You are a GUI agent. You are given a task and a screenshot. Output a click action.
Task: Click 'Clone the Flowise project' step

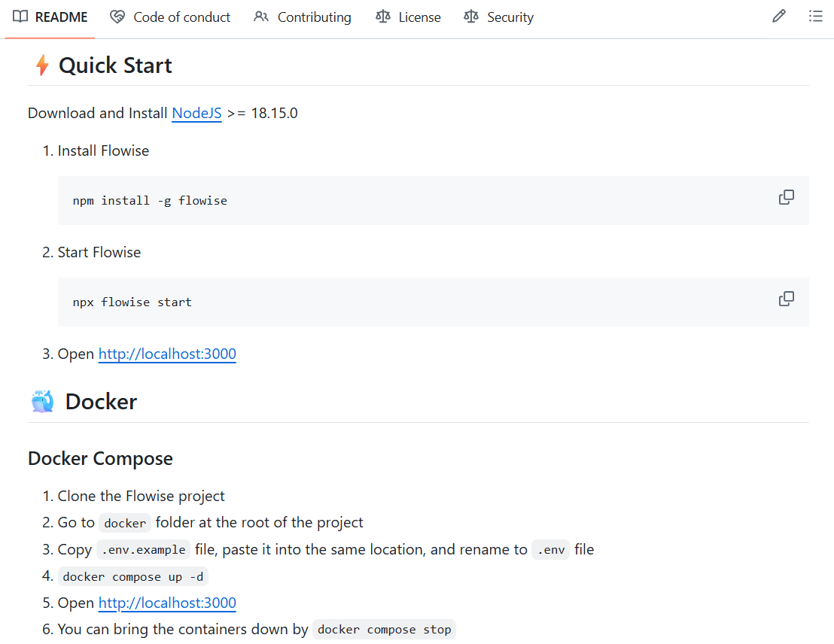[141, 496]
